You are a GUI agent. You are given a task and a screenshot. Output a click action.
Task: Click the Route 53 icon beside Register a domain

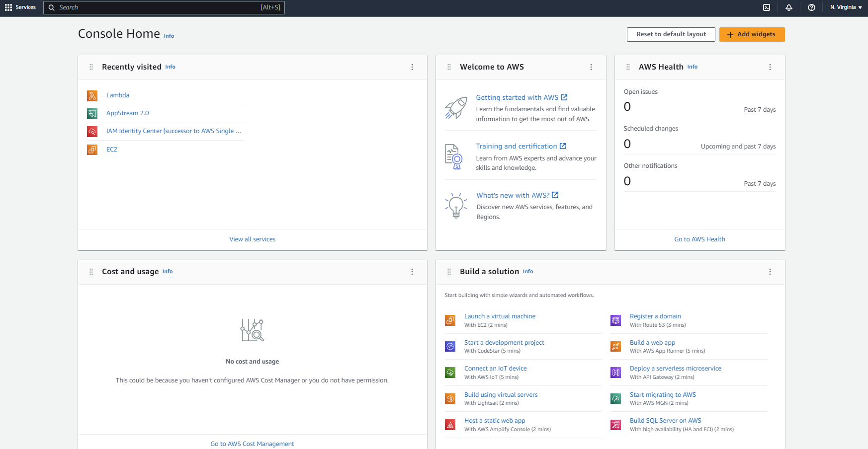pyautogui.click(x=615, y=320)
